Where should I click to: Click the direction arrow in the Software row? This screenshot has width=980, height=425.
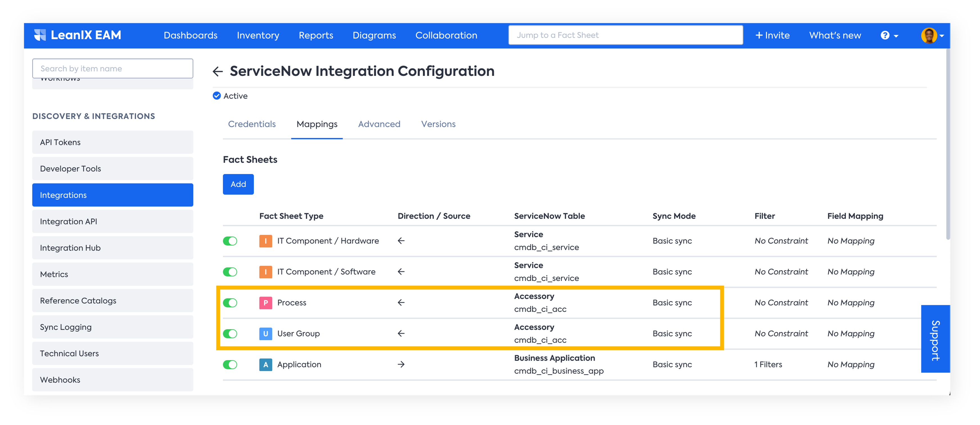[x=401, y=271]
